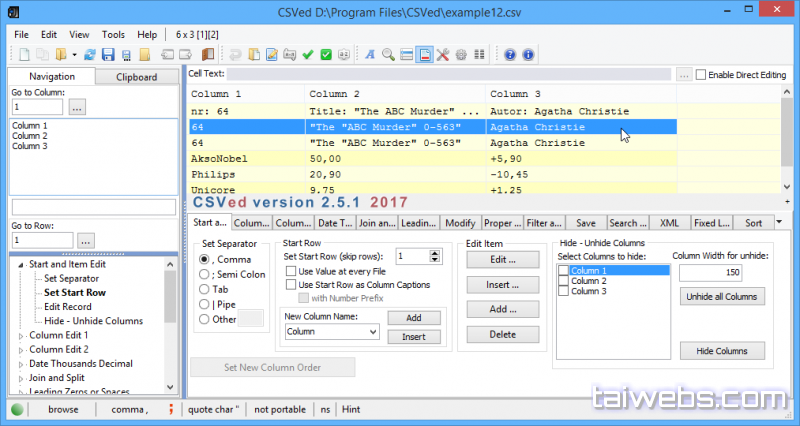Image resolution: width=800 pixels, height=426 pixels.
Task: Click the Unhide all Columns button
Action: (x=722, y=296)
